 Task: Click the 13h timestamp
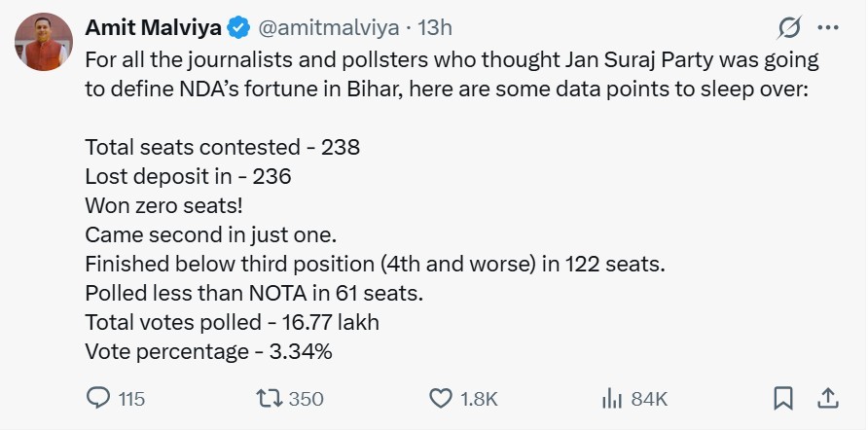(435, 27)
